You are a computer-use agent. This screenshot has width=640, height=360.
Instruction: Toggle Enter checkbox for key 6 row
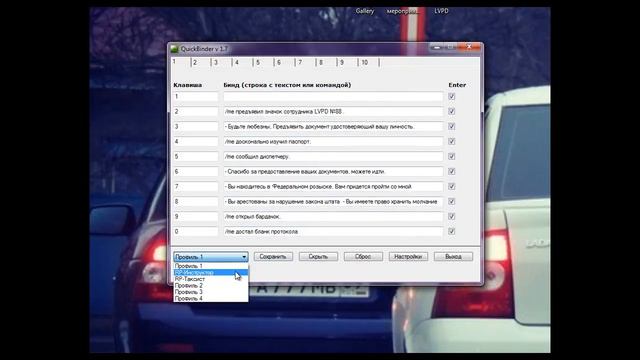[451, 171]
